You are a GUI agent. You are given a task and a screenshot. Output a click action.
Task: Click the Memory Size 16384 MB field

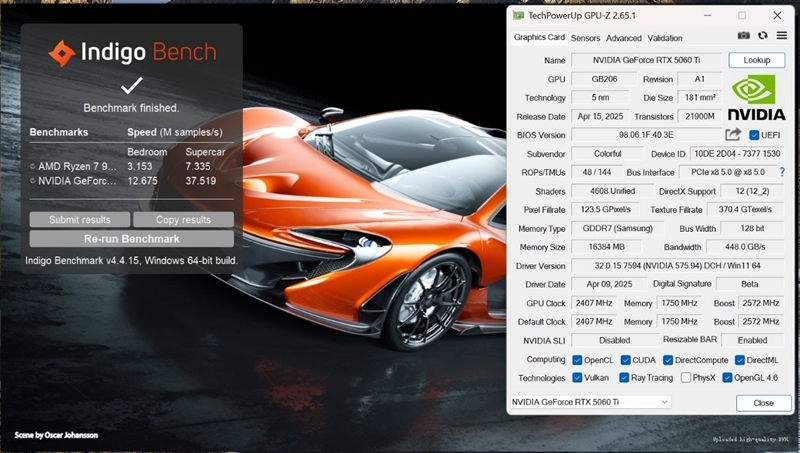[x=606, y=247]
